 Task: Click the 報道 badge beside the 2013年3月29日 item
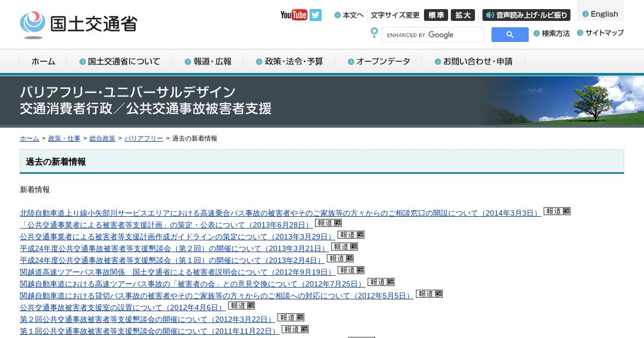pyautogui.click(x=351, y=235)
